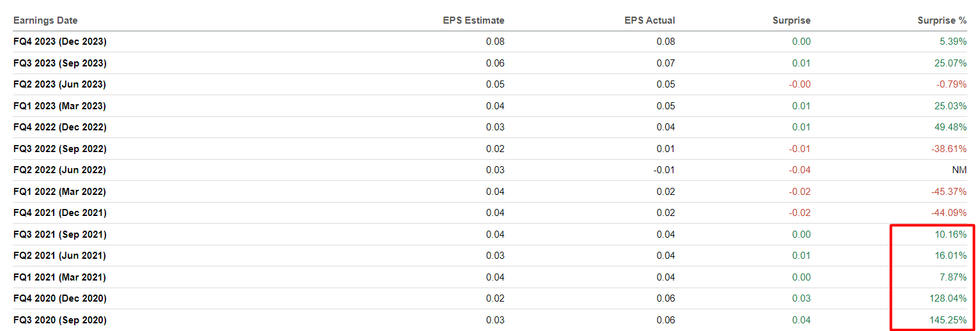The height and width of the screenshot is (331, 980).
Task: Select the FQ4 2022 (Dec 2022) row label
Action: pos(60,127)
